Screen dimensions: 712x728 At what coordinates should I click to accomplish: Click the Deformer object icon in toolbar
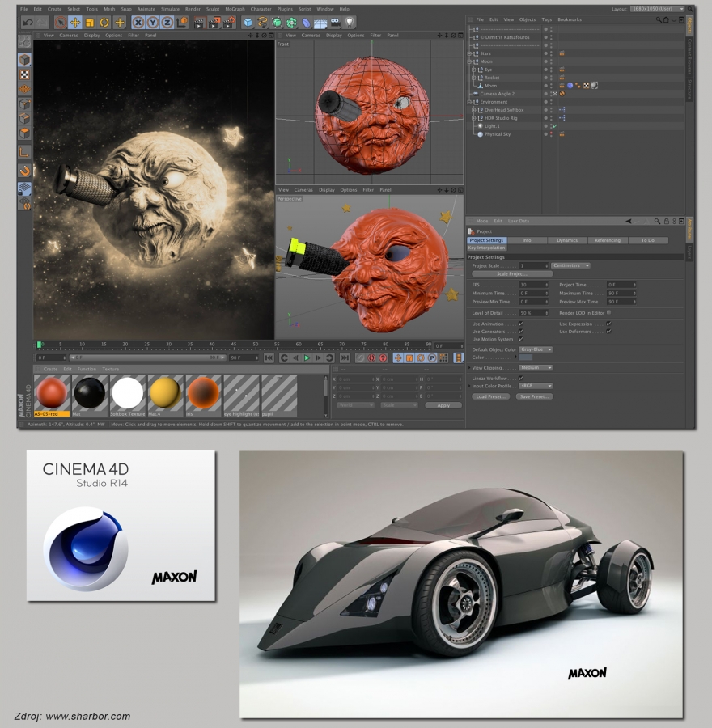click(x=306, y=23)
